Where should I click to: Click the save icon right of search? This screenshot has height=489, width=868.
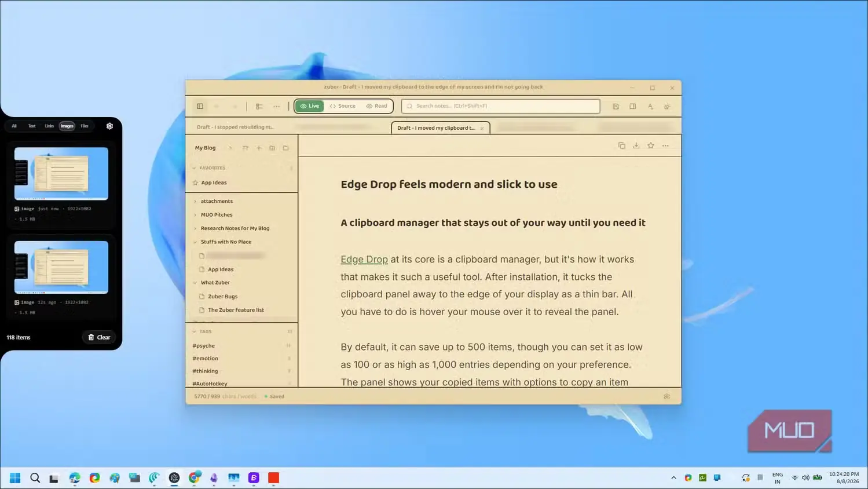coord(616,106)
